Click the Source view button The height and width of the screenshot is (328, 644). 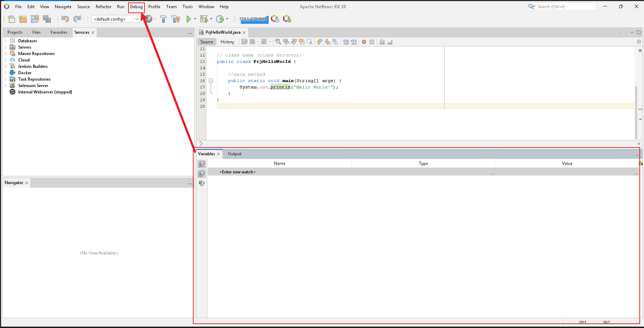coord(207,42)
